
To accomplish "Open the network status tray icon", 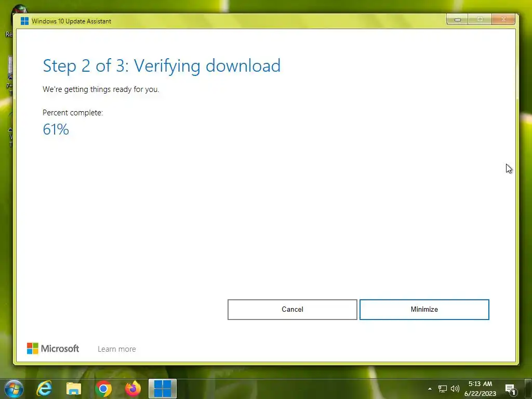I will click(x=443, y=389).
